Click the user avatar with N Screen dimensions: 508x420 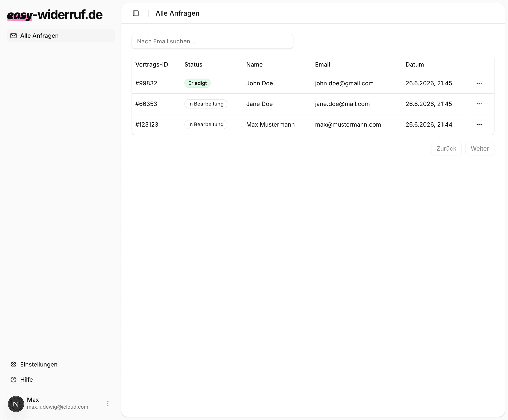pyautogui.click(x=16, y=404)
